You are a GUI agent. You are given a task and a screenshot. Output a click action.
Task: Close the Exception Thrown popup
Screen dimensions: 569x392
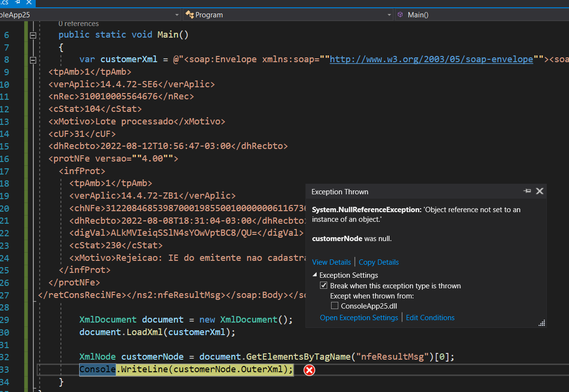(x=540, y=191)
